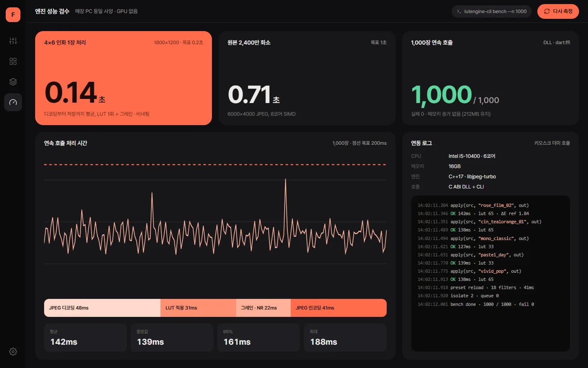The height and width of the screenshot is (368, 588).
Task: Click the C ABI DLL + CLI value
Action: (x=466, y=187)
